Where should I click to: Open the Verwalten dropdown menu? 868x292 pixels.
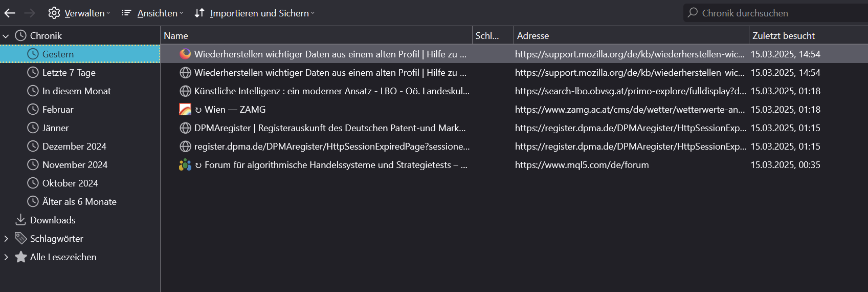coord(79,13)
